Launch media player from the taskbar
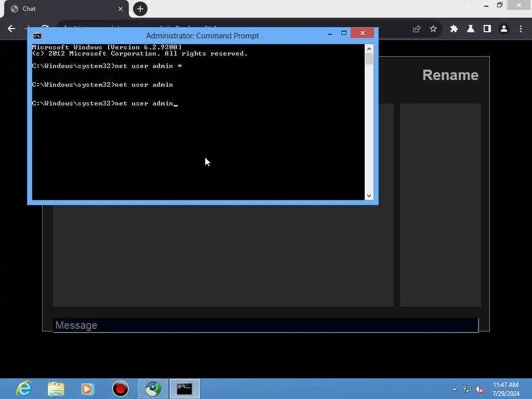This screenshot has width=532, height=399. (x=87, y=389)
